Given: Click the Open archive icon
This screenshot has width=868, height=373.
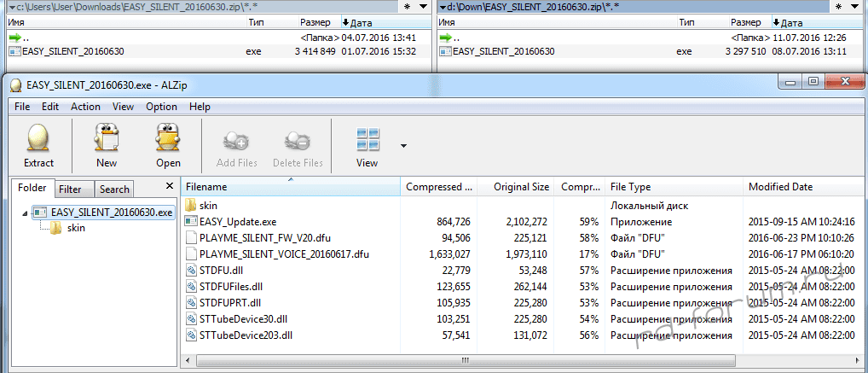Looking at the screenshot, I should click(168, 138).
